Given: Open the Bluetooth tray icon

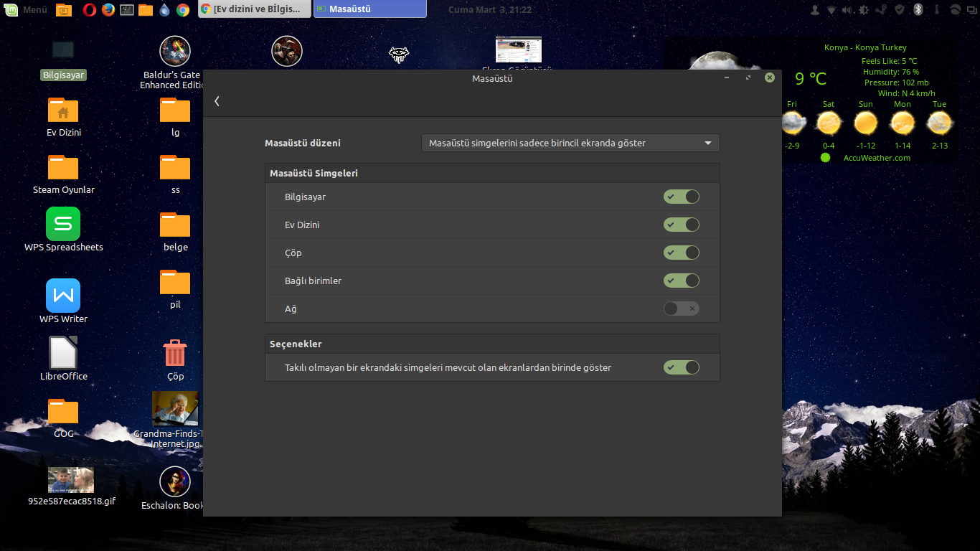Looking at the screenshot, I should coord(918,9).
